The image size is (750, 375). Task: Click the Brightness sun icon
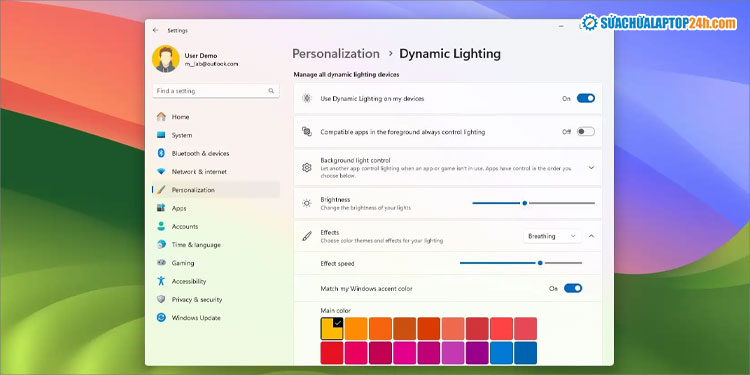(307, 203)
